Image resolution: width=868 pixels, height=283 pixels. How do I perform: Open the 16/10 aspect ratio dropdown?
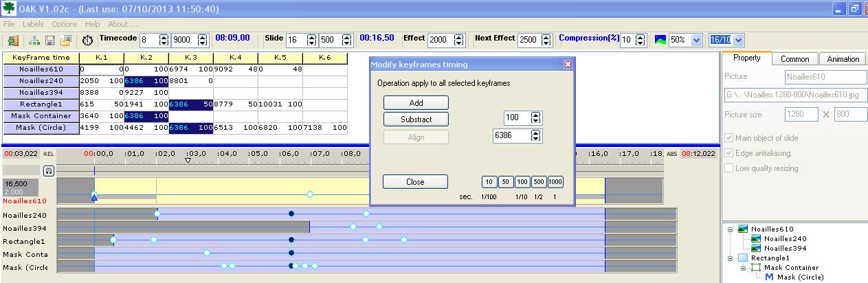[x=739, y=40]
